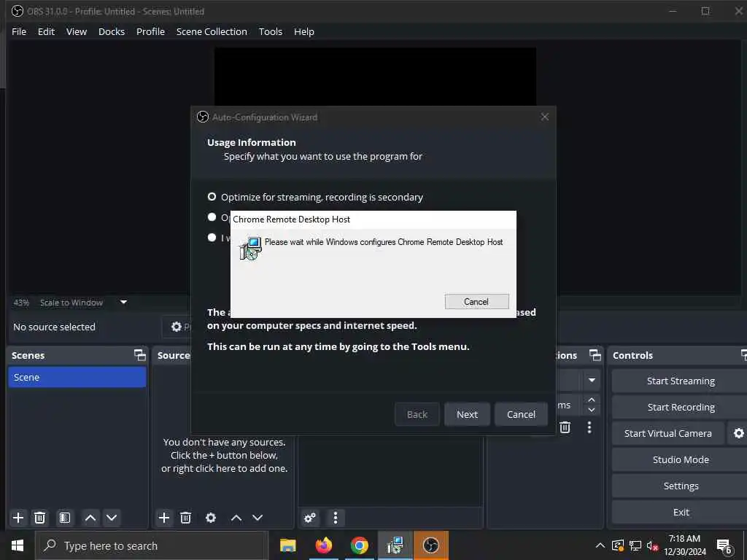Pop out the Scenes dock
Image resolution: width=747 pixels, height=560 pixels.
(x=139, y=355)
